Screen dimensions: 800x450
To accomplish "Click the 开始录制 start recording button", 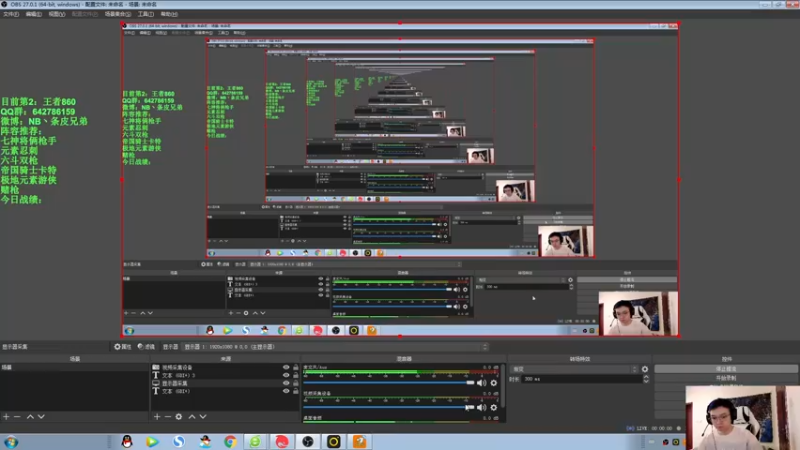I will coord(726,378).
